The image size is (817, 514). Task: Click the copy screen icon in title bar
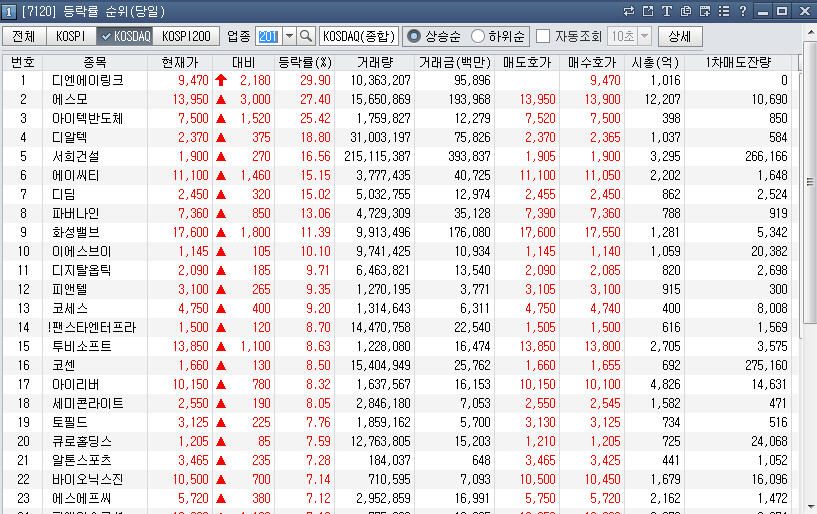tap(685, 11)
